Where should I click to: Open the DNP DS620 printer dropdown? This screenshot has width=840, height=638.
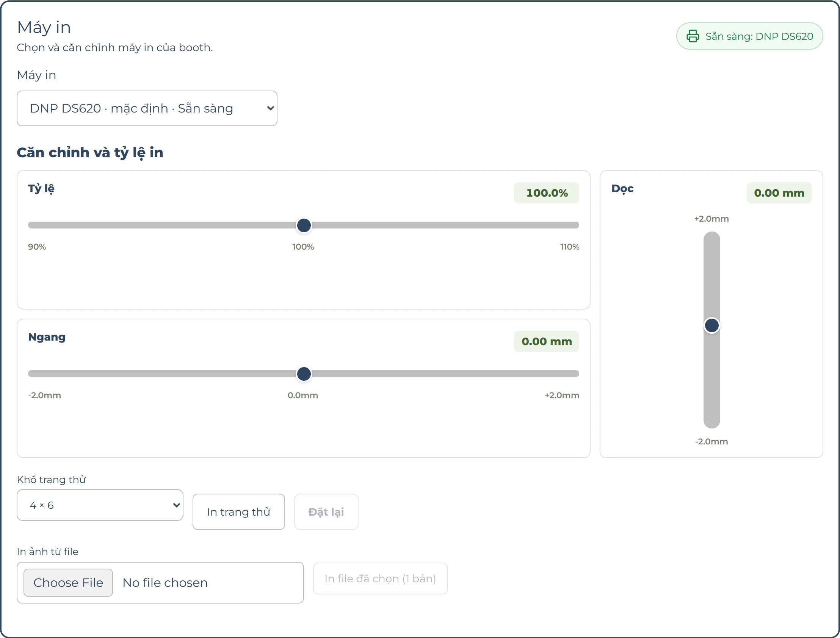click(147, 108)
